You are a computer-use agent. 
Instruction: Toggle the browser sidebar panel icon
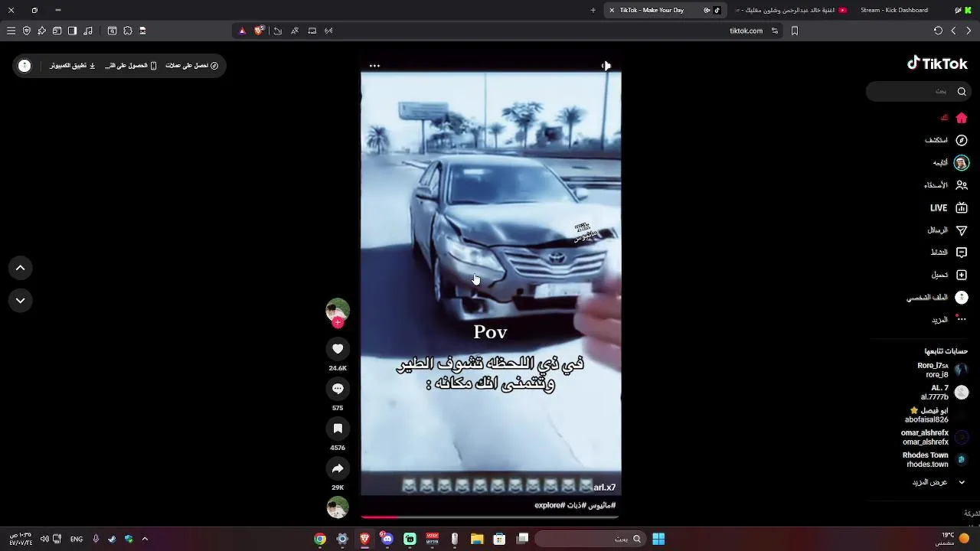(x=72, y=31)
